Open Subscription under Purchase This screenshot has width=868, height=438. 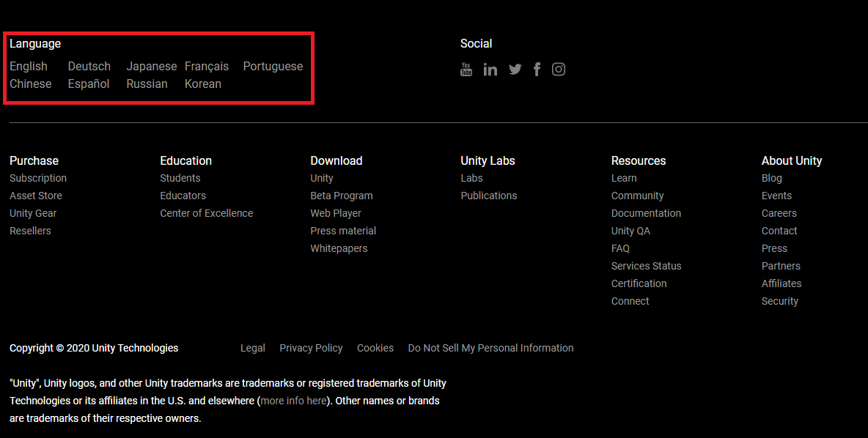pos(37,178)
